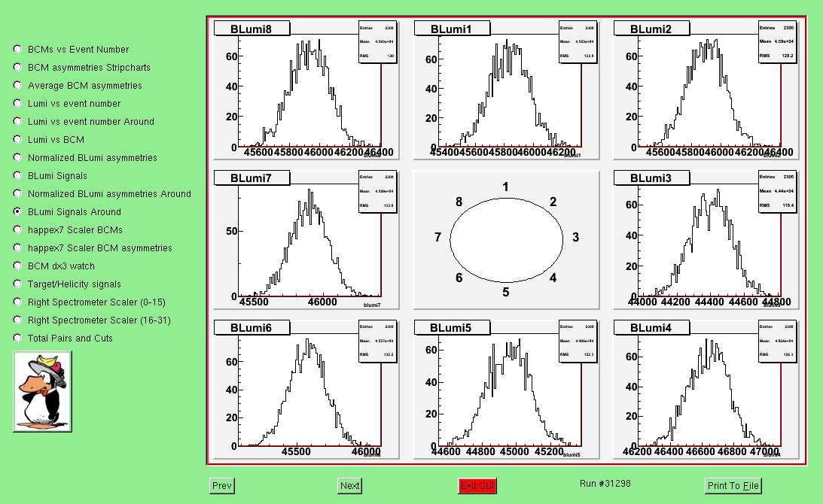823x504 pixels.
Task: Click the BLumi1 title box
Action: click(x=452, y=29)
